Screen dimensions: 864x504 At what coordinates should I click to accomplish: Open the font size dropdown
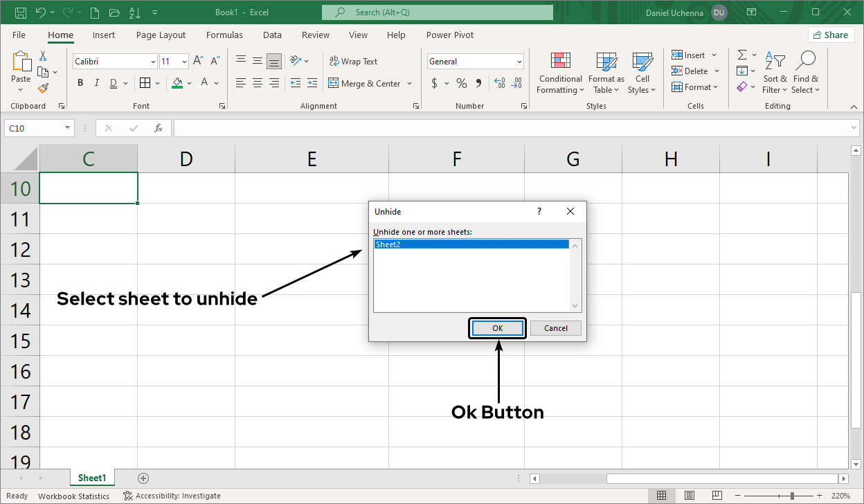pos(184,61)
